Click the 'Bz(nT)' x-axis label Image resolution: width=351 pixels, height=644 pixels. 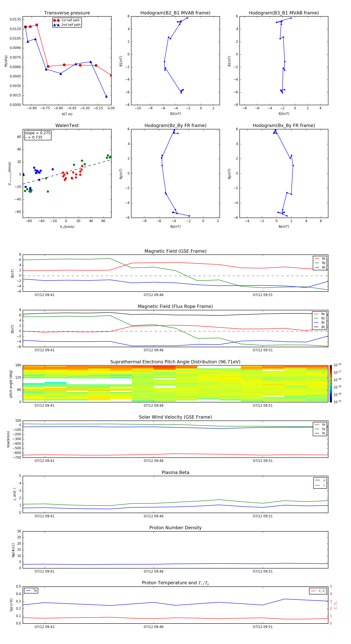coord(175,227)
